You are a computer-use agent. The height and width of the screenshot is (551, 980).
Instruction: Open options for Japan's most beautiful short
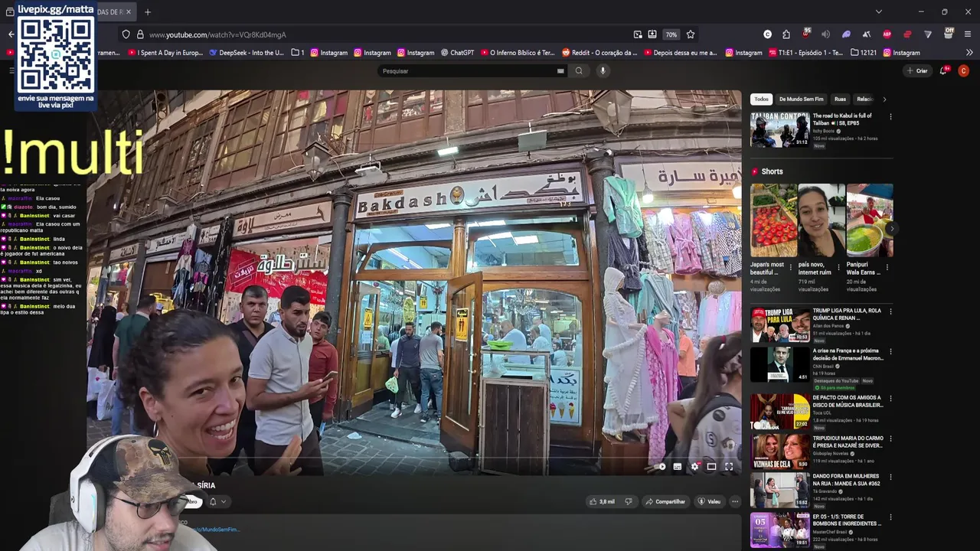point(792,269)
